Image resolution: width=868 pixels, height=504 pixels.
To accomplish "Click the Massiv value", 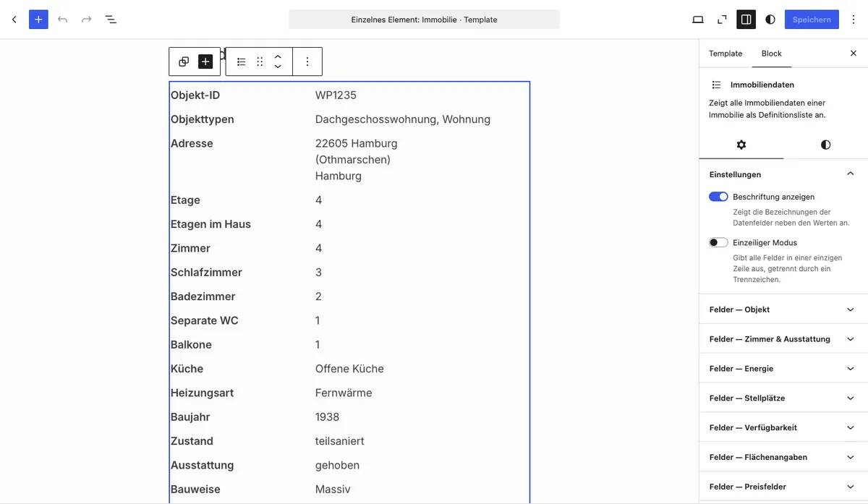I will coord(333,490).
